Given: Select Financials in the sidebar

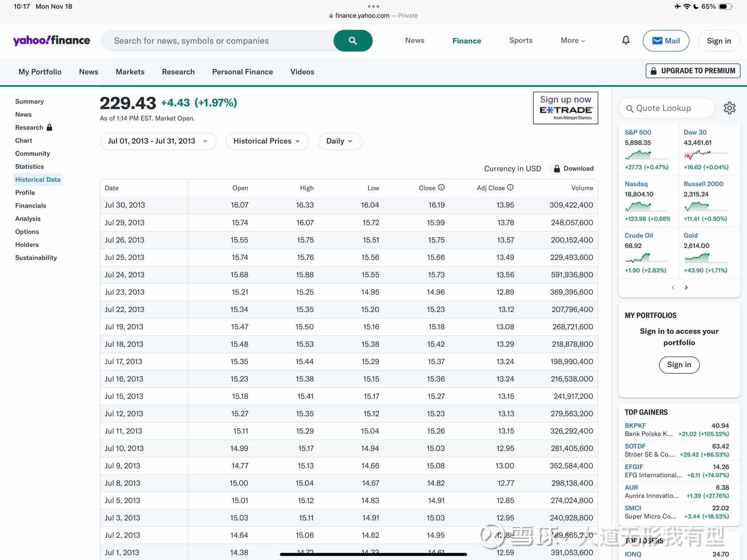Looking at the screenshot, I should (x=31, y=206).
